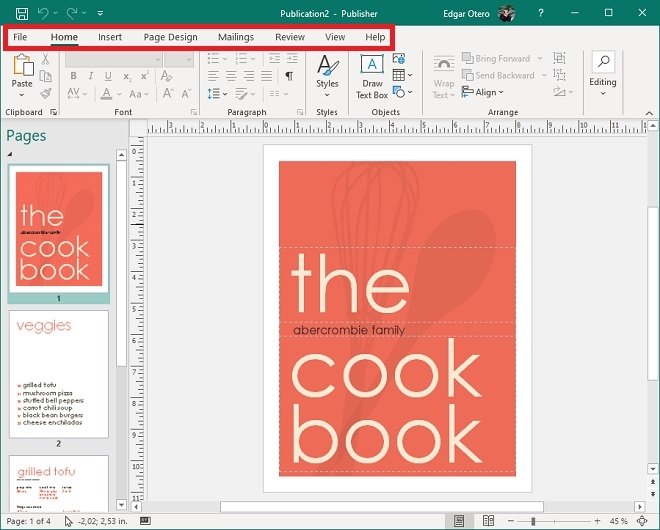Screen dimensions: 660x530
Task: Align text left
Action: pyautogui.click(x=213, y=76)
